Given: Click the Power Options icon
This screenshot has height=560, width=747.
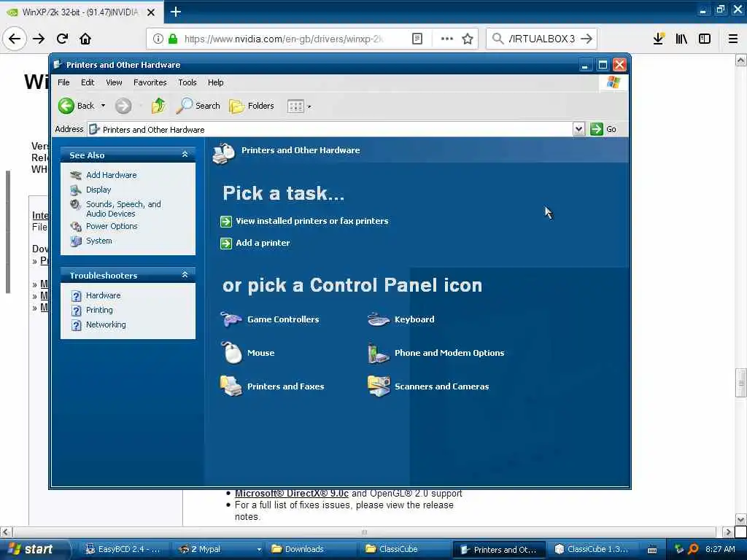Looking at the screenshot, I should (x=76, y=226).
